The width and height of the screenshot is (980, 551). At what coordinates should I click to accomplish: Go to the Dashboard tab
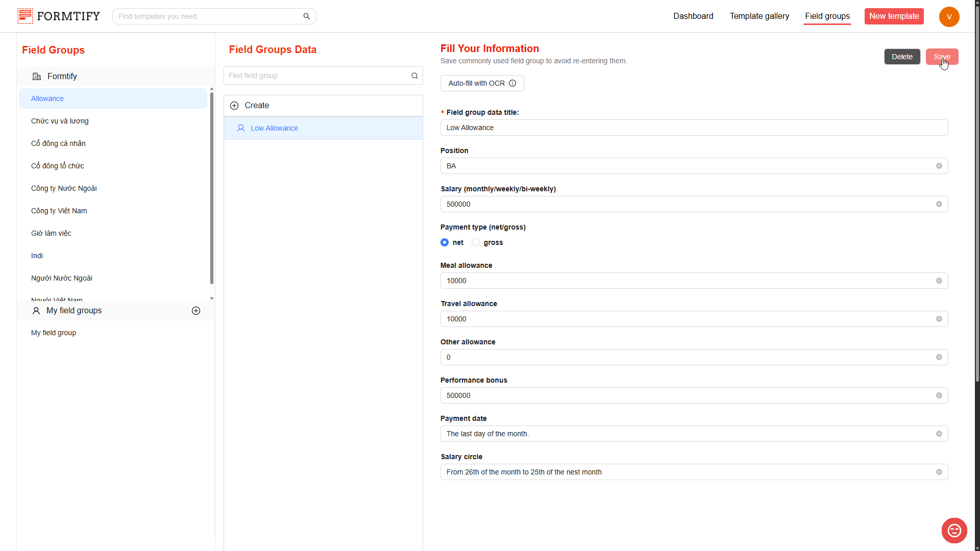tap(693, 16)
